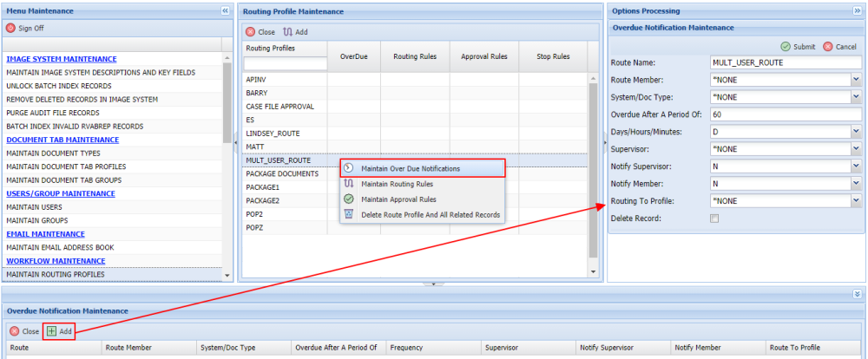This screenshot has width=868, height=359.
Task: Select the BARRY routing profile row
Action: [x=415, y=93]
